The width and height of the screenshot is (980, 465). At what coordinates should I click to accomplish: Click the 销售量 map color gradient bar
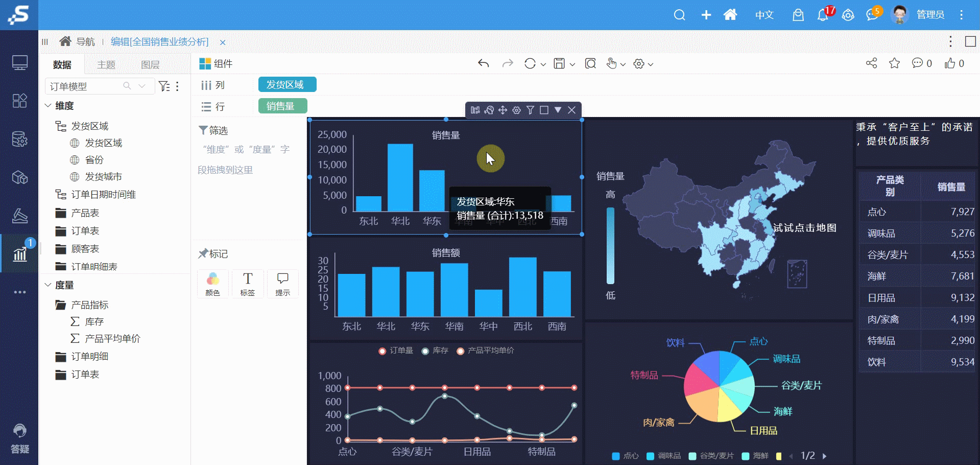[610, 245]
